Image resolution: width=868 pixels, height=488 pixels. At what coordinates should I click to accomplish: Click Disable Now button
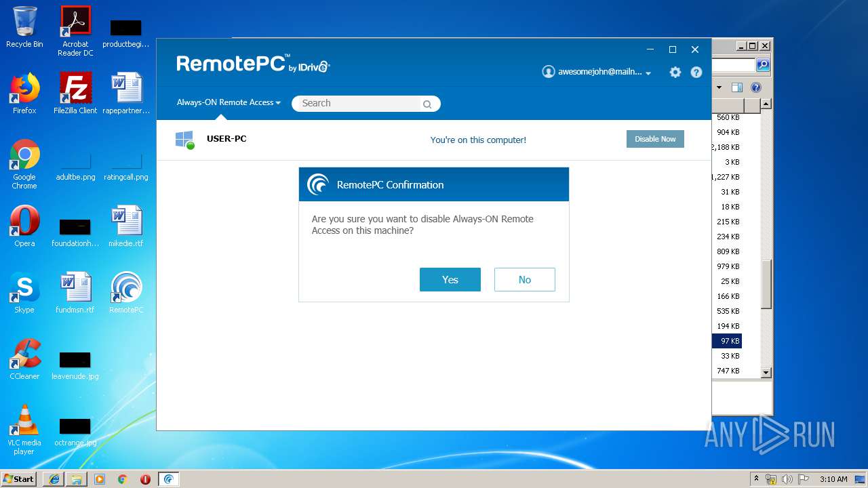655,139
